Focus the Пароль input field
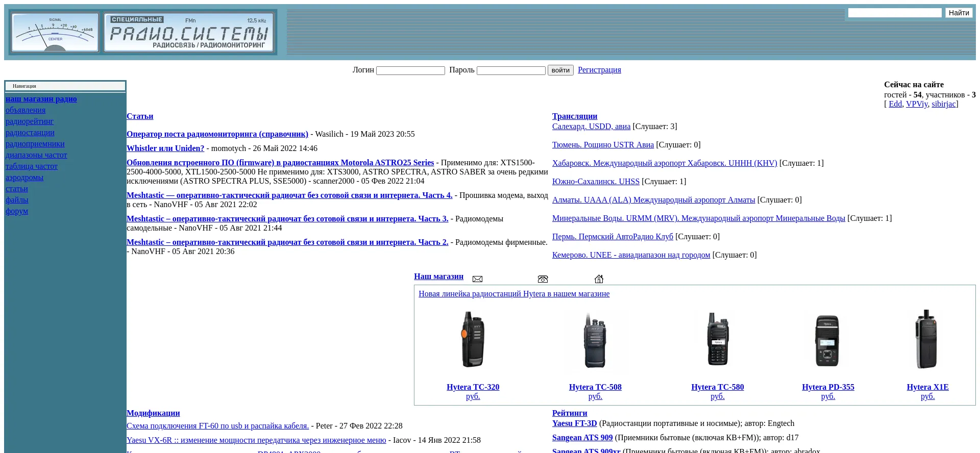This screenshot has height=453, width=980. (511, 70)
